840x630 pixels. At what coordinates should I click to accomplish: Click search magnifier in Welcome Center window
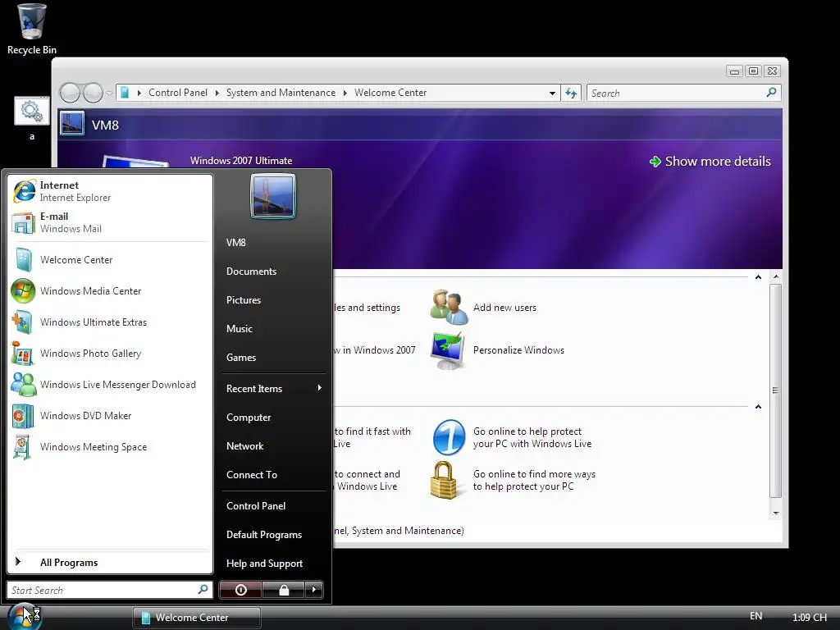click(x=771, y=93)
